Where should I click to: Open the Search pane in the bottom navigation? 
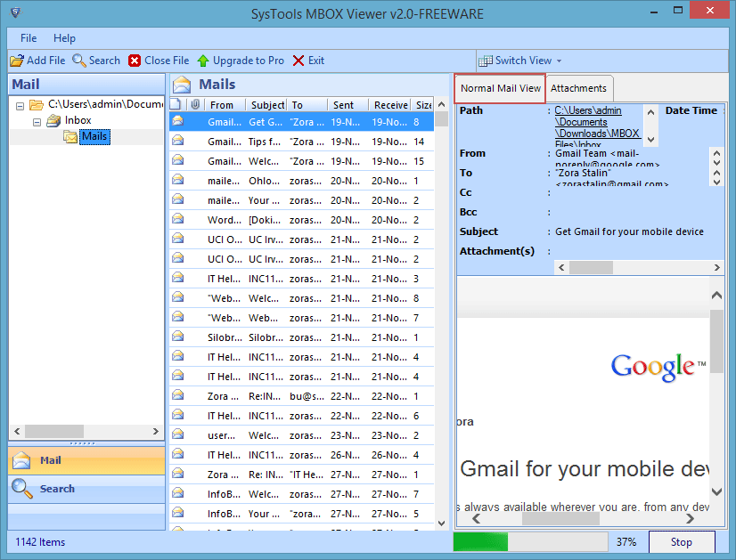(86, 489)
